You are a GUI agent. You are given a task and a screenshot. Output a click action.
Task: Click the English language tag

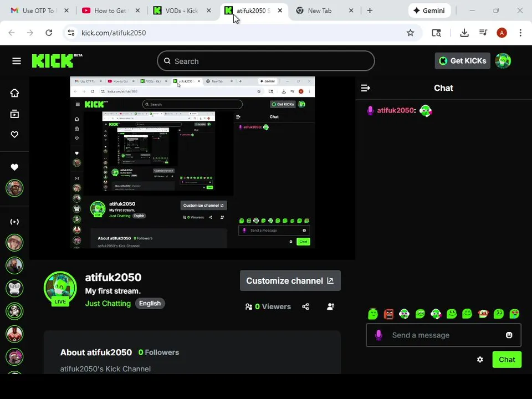click(x=150, y=303)
